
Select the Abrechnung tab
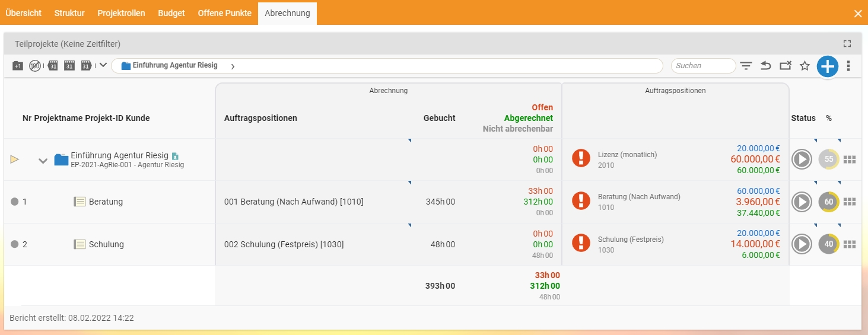pyautogui.click(x=287, y=13)
